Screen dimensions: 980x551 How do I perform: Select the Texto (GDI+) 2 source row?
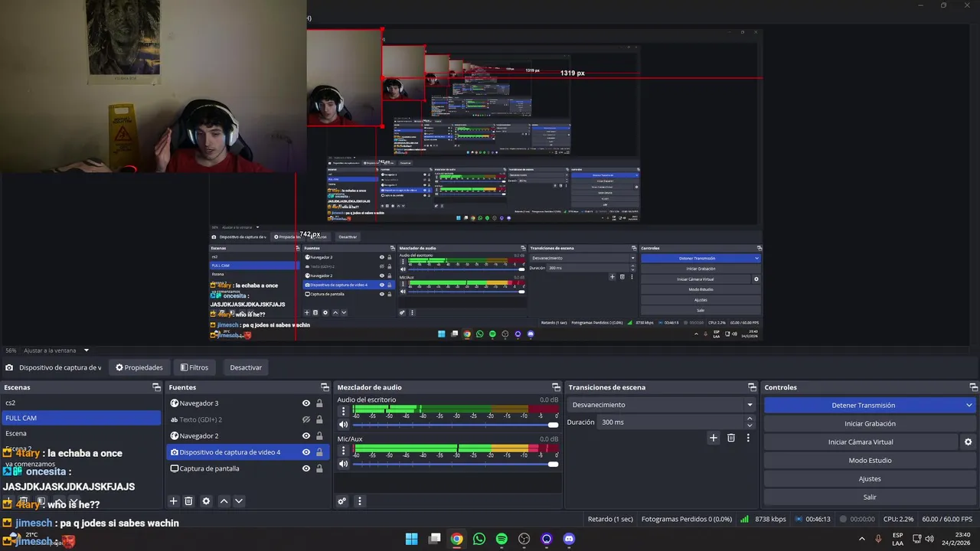point(248,419)
